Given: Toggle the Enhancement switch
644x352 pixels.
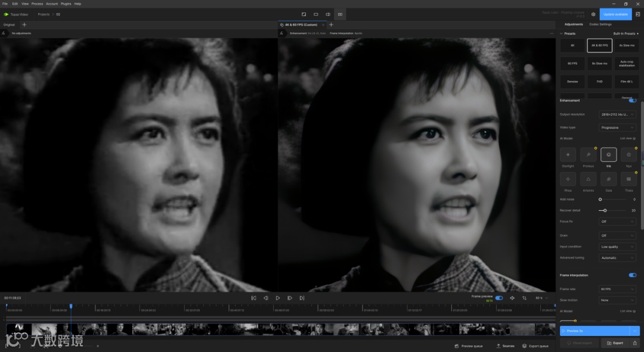Looking at the screenshot, I should (x=633, y=101).
